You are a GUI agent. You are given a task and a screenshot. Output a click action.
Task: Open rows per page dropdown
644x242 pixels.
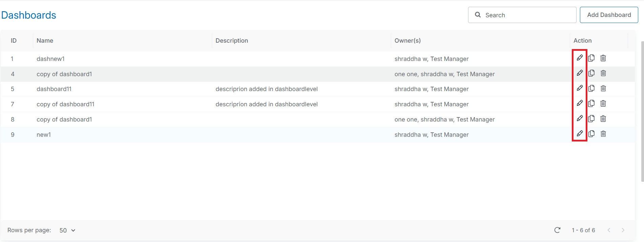67,230
